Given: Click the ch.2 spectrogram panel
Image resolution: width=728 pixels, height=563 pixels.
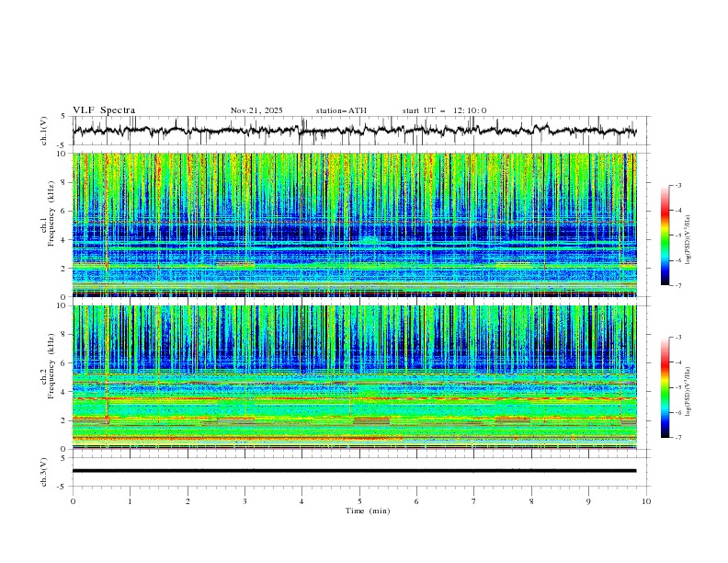Looking at the screenshot, I should 354,377.
